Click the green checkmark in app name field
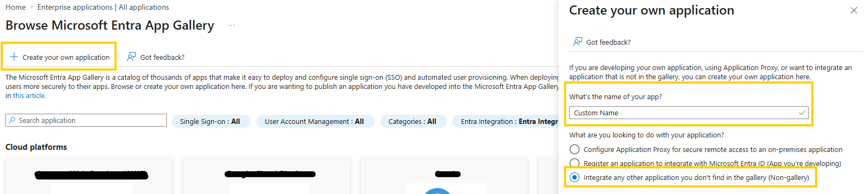Image resolution: width=868 pixels, height=194 pixels. 802,113
